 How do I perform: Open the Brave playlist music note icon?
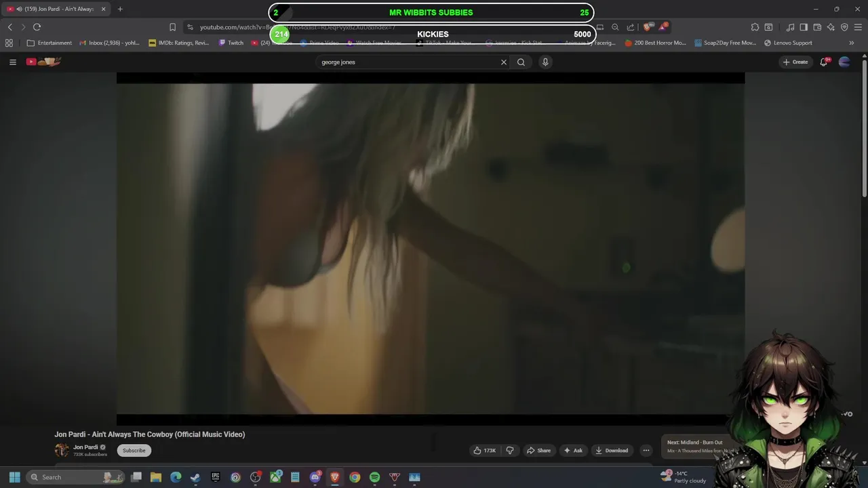coord(790,27)
